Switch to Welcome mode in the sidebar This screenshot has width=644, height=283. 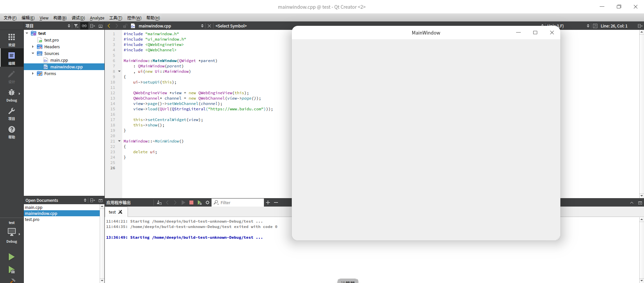(11, 40)
